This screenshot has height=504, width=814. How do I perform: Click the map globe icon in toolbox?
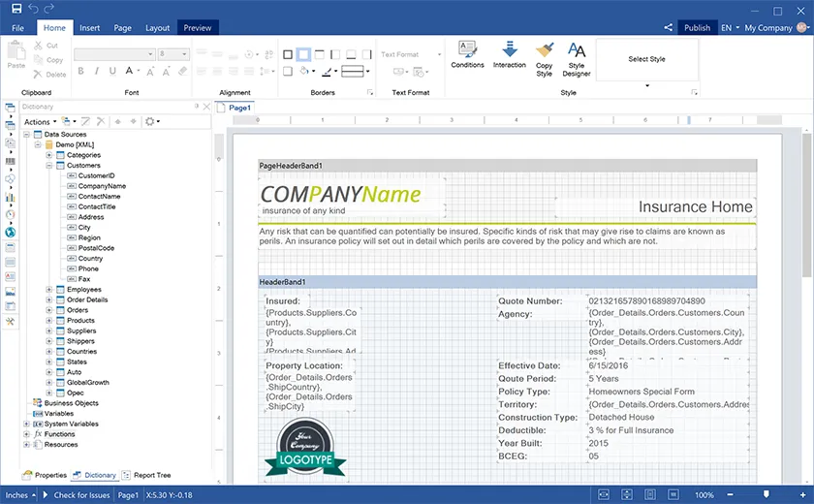point(10,232)
